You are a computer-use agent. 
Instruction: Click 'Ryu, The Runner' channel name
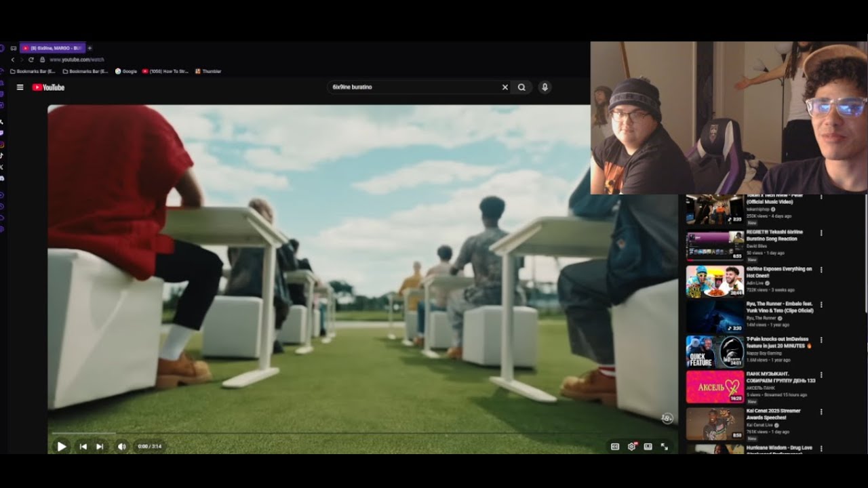coord(762,318)
